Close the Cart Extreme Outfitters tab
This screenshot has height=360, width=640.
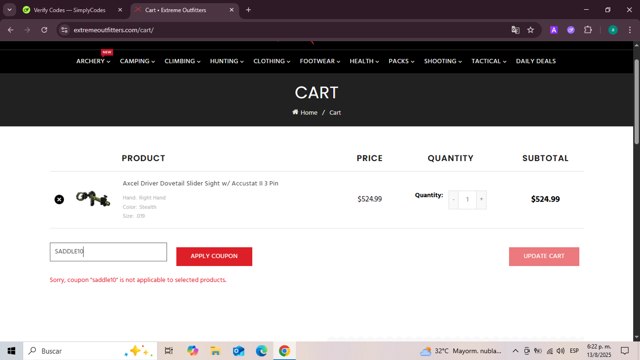tap(231, 10)
